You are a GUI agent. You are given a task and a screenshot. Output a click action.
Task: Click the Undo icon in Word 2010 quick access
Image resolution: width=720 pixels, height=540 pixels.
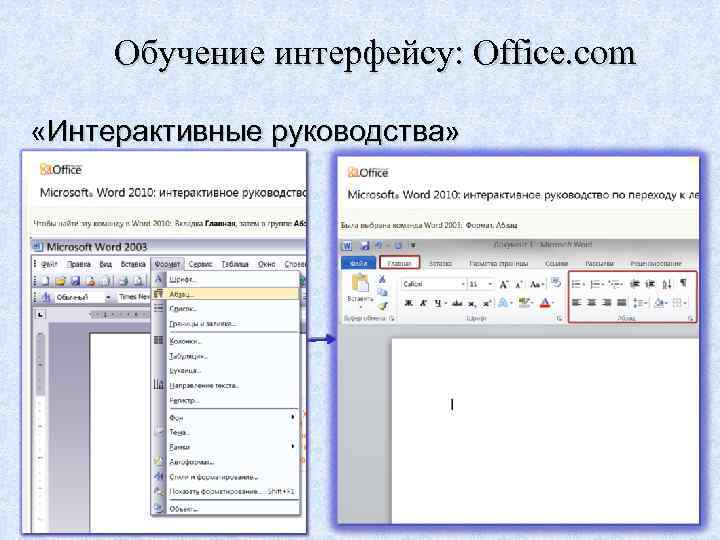[x=379, y=246]
